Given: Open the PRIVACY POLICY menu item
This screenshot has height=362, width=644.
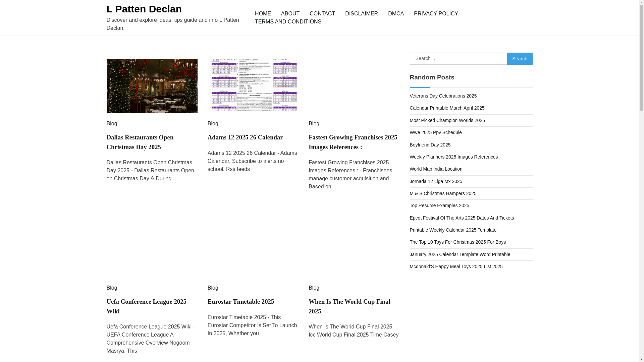Looking at the screenshot, I should point(435,14).
